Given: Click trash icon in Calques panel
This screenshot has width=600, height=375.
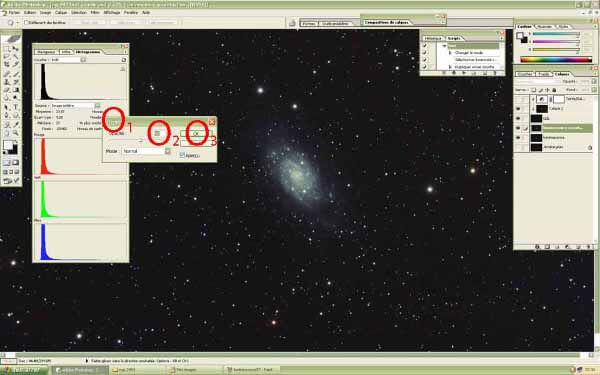Looking at the screenshot, I should [589, 247].
